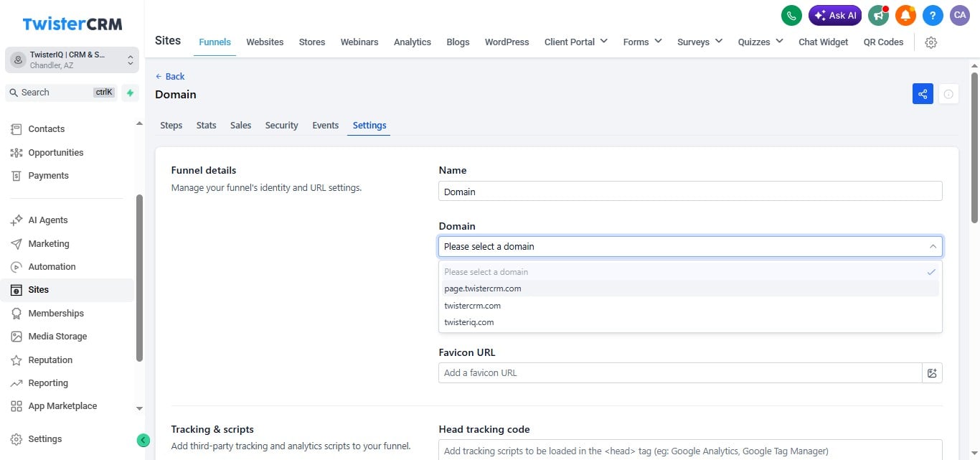Switch to the Analytics tab
Image resolution: width=980 pixels, height=460 pixels.
click(413, 42)
